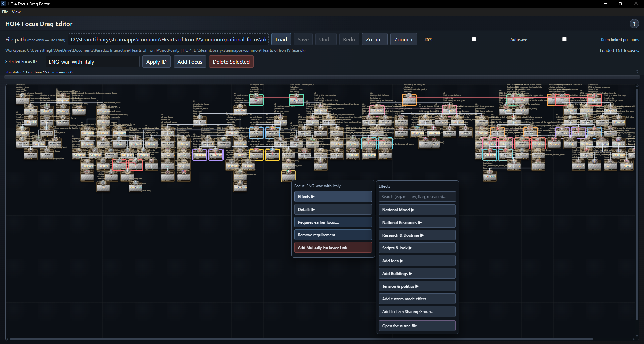This screenshot has width=644, height=344.
Task: Choose Add custom made effect...
Action: tap(417, 299)
